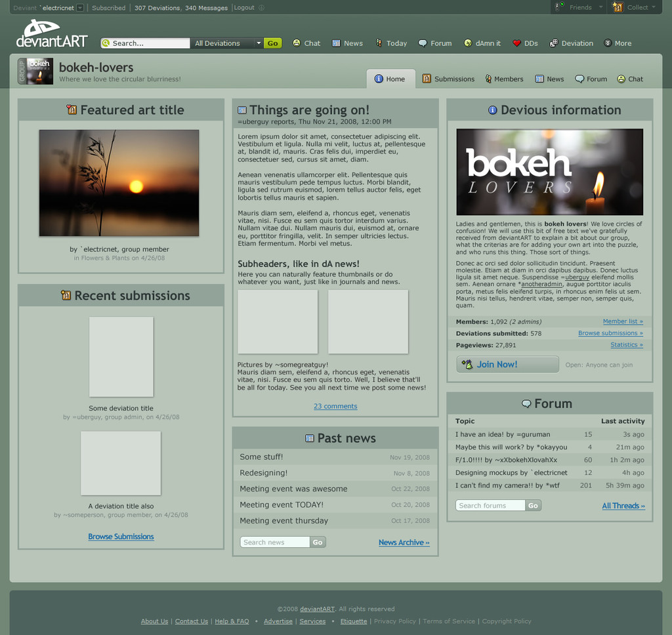Viewport: 672px width, 635px height.
Task: Click the smiley icon in the main navigation Chat item
Action: 297,43
